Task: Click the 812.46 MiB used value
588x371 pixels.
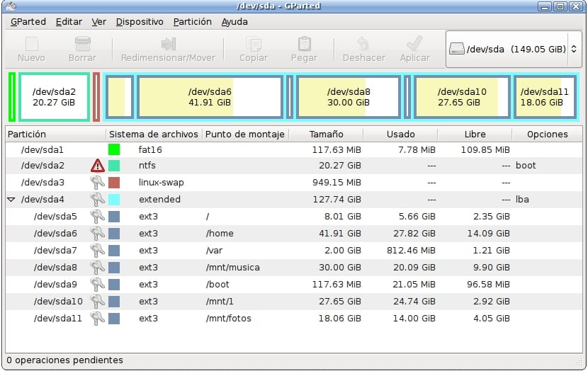Action: [411, 251]
